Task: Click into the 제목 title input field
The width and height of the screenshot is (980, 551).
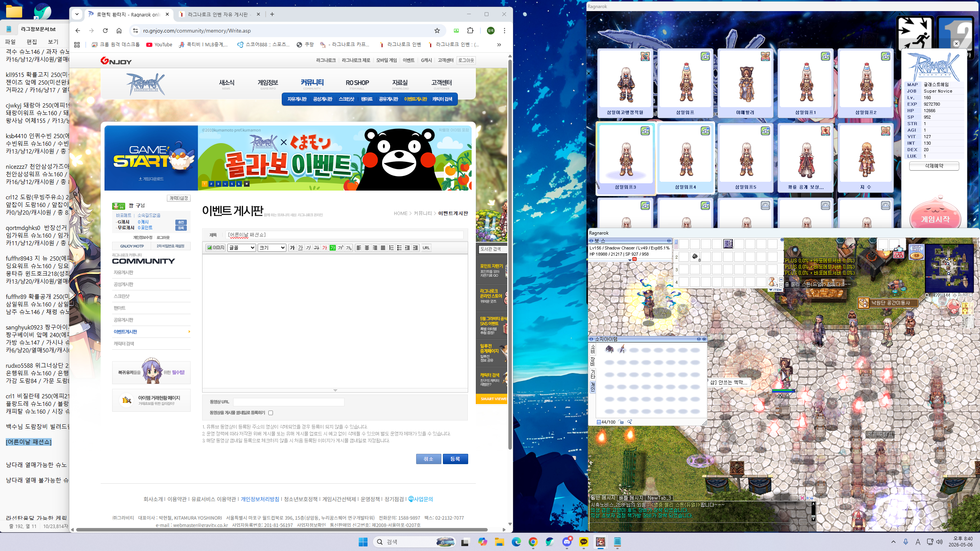Action: tap(345, 235)
